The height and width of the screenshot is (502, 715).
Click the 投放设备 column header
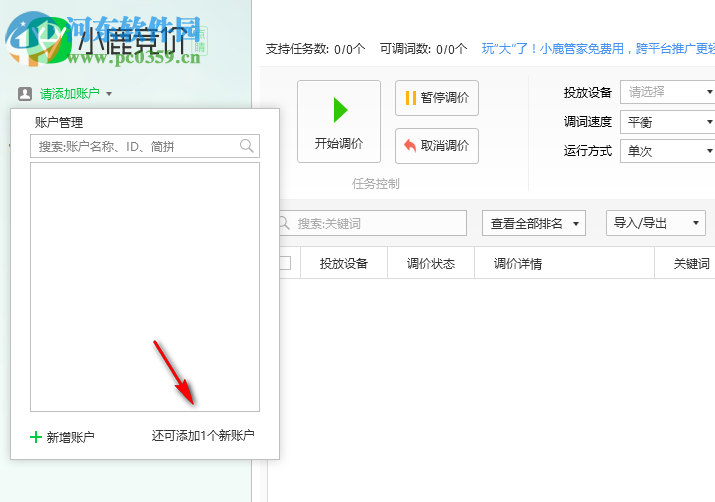(344, 263)
